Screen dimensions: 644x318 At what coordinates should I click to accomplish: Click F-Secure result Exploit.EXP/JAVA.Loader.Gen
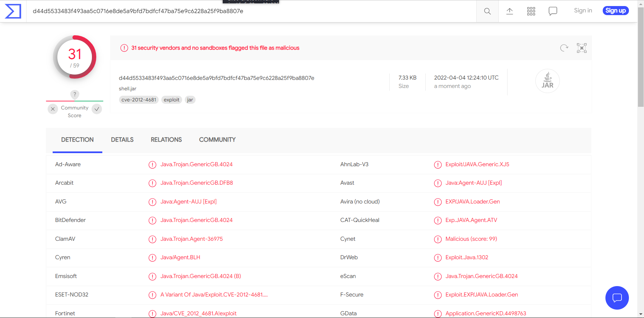click(482, 294)
